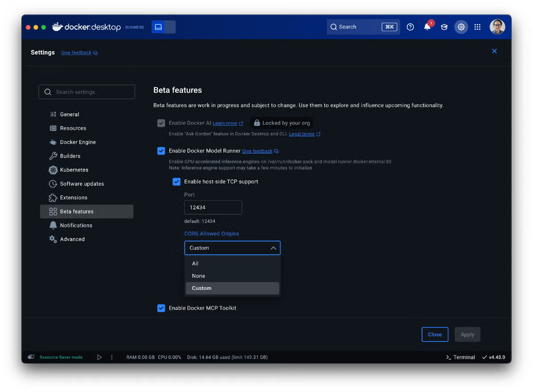Close Settings with the X icon
The height and width of the screenshot is (392, 533).
click(494, 51)
